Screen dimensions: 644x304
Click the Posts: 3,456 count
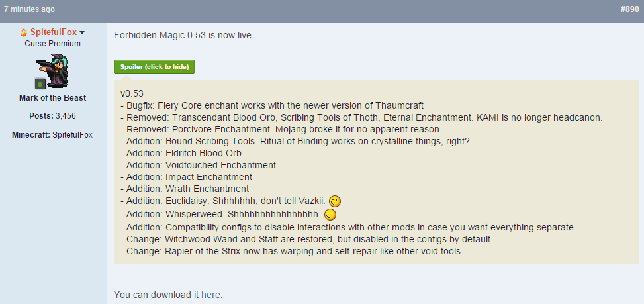pos(52,116)
